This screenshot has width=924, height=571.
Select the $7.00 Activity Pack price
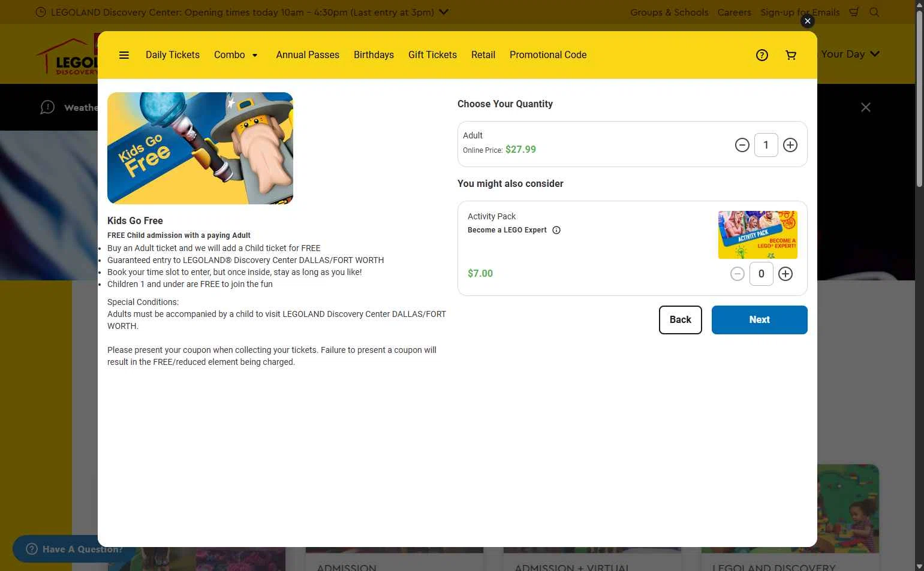click(x=480, y=274)
